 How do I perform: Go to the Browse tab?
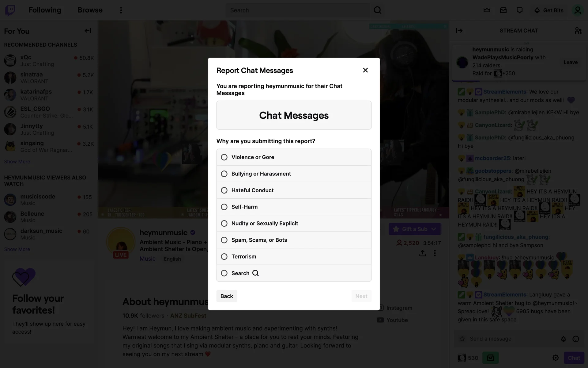pos(90,10)
